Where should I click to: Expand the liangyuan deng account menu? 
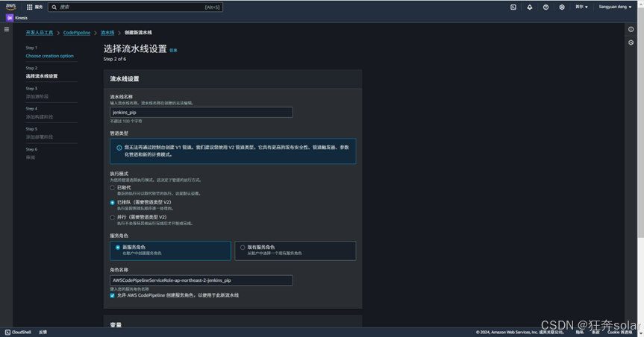click(x=615, y=7)
